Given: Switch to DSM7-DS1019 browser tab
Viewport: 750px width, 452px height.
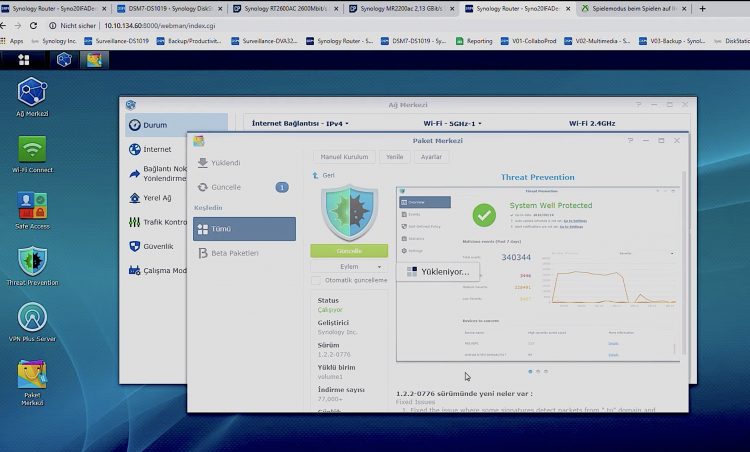Looking at the screenshot, I should click(169, 9).
